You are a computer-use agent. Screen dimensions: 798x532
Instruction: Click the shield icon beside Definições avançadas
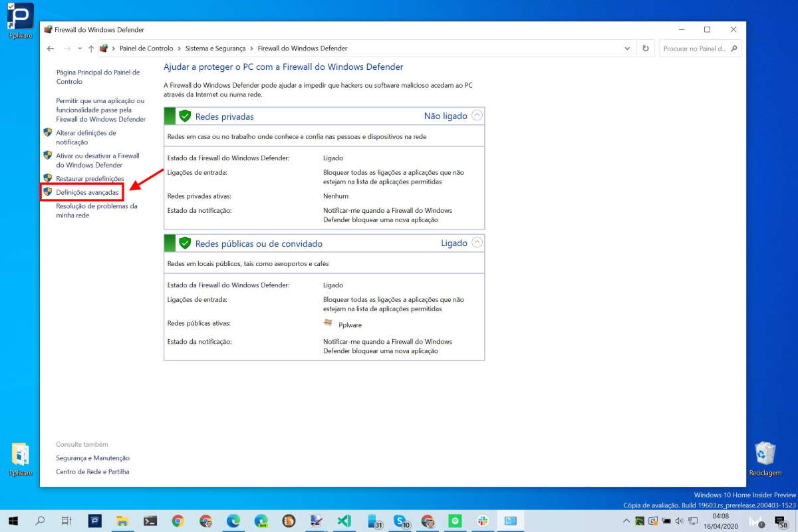[x=47, y=192]
